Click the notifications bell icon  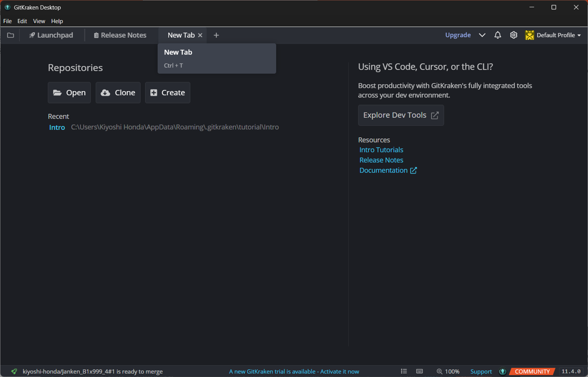[497, 35]
